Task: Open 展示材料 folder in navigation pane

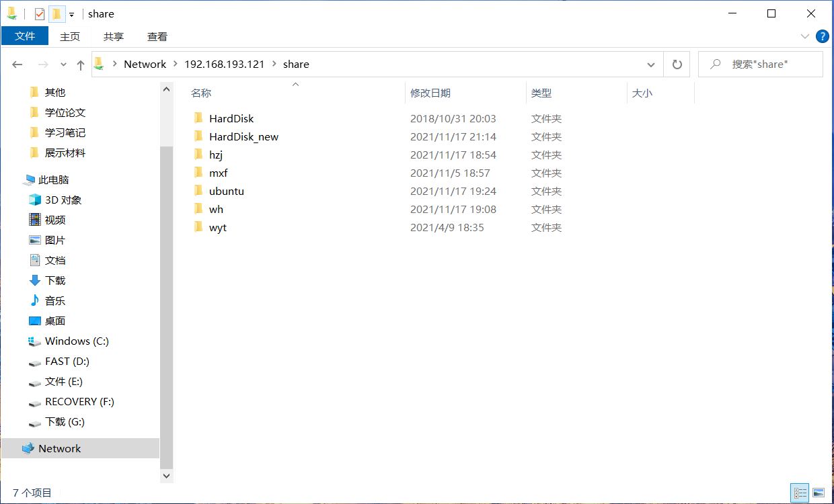Action: [65, 153]
